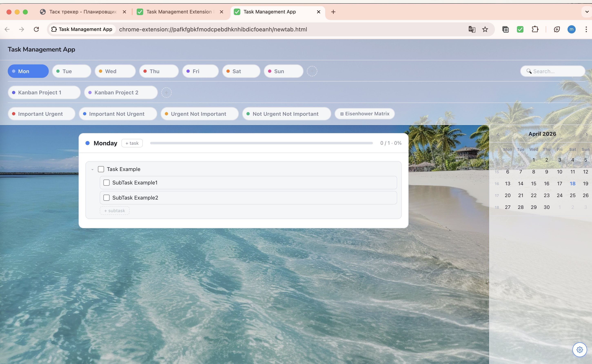
Task: Open the Extensions puzzle icon
Action: (x=535, y=29)
